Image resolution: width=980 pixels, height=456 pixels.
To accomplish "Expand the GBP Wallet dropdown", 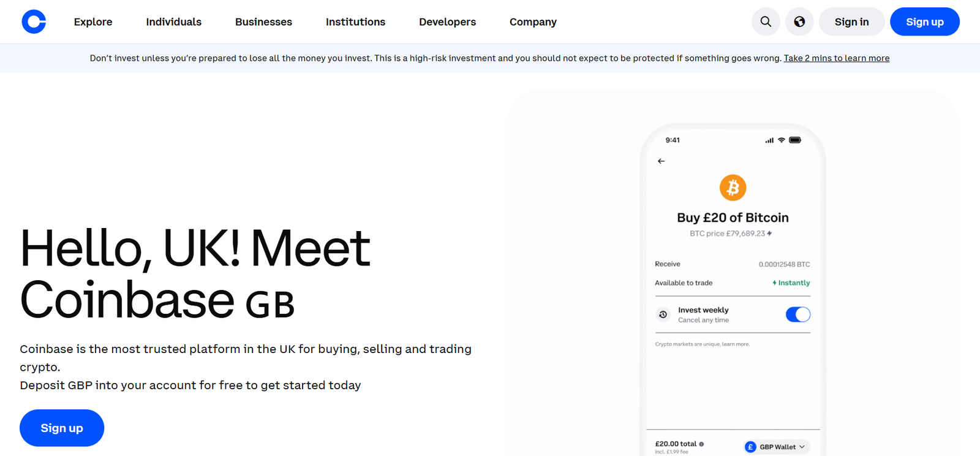I will [x=777, y=447].
